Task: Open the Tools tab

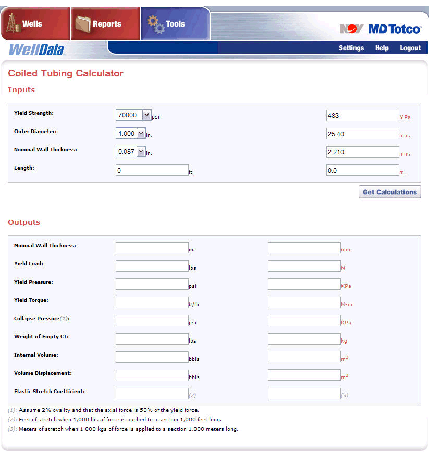Action: point(175,23)
